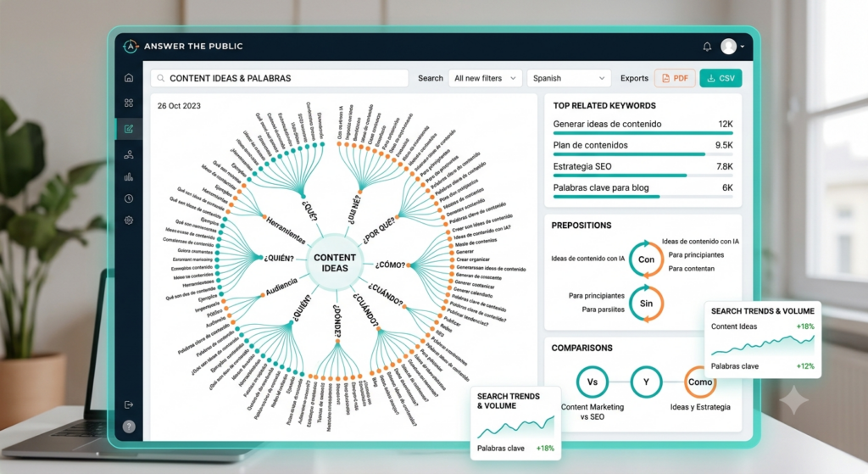Open the clock history sidebar icon
Viewport: 868px width, 474px height.
coord(129,198)
